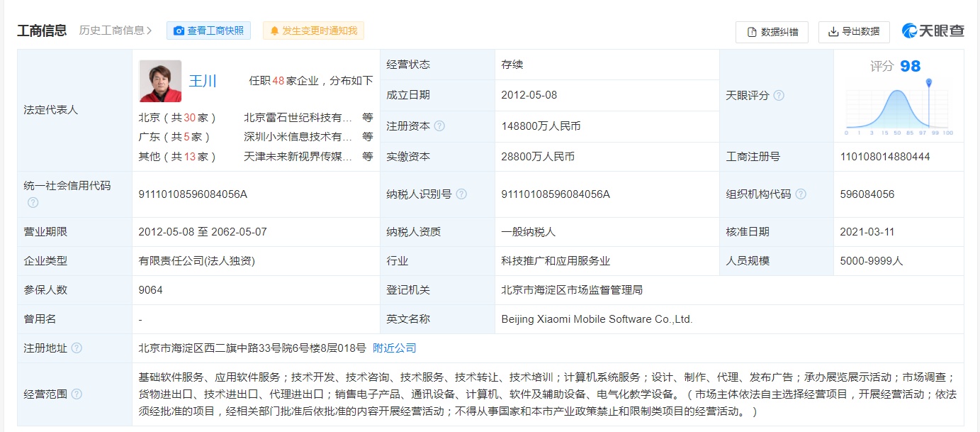Click help icon next to 注册资本
The height and width of the screenshot is (432, 980).
[439, 126]
